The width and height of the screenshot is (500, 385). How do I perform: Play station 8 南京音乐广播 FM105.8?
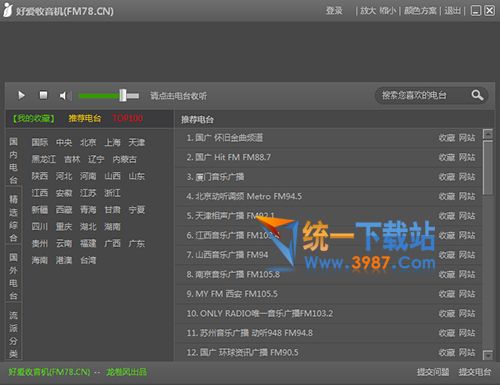[233, 274]
